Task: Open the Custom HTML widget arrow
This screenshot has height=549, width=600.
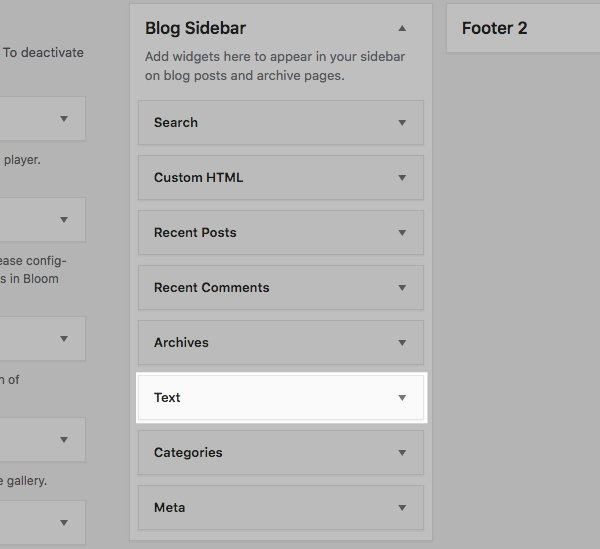Action: (402, 178)
